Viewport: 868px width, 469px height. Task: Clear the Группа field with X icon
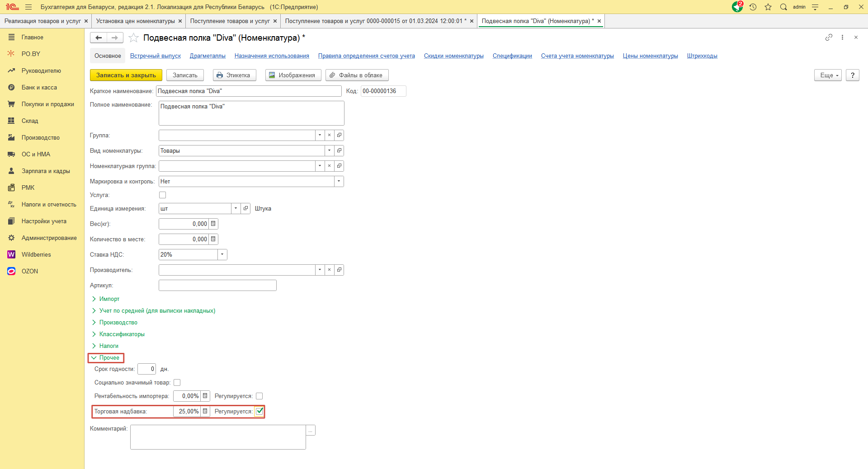click(x=330, y=135)
